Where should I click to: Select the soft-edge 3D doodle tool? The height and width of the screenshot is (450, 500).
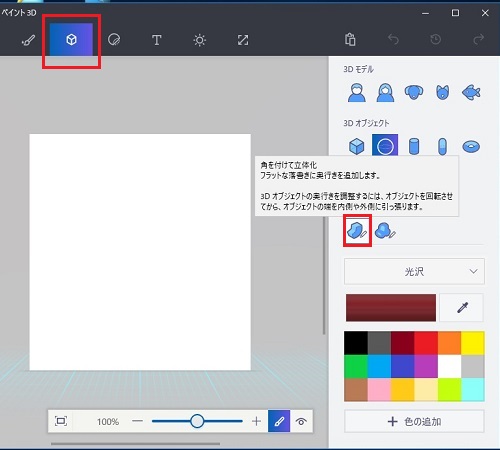[x=385, y=231]
